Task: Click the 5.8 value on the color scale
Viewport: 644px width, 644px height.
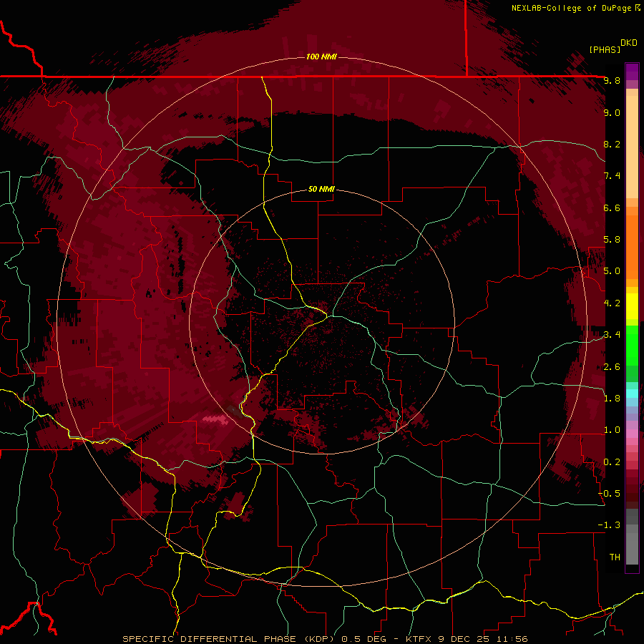Action: click(x=612, y=240)
